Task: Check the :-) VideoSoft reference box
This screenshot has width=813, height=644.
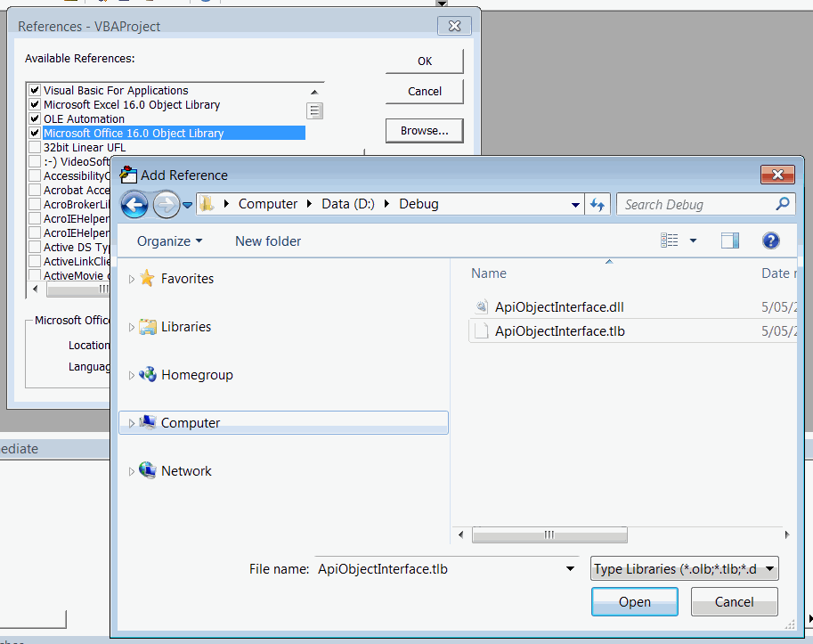Action: click(x=35, y=161)
